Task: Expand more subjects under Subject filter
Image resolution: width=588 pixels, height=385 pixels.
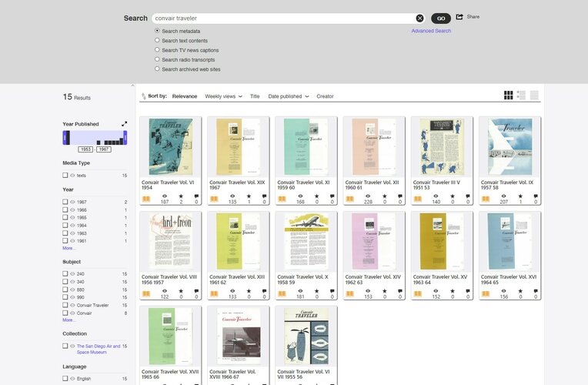Action: click(x=68, y=320)
